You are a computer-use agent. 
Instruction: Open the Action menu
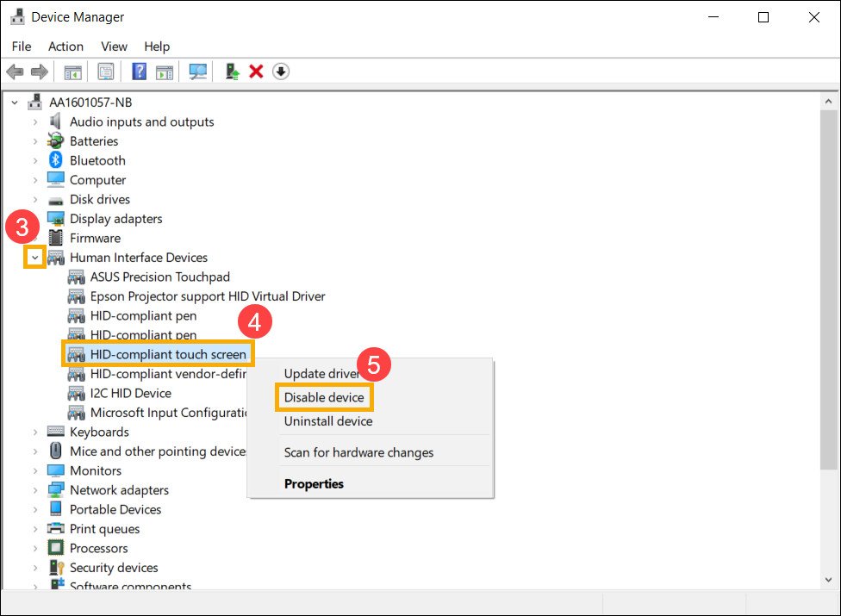pyautogui.click(x=65, y=47)
